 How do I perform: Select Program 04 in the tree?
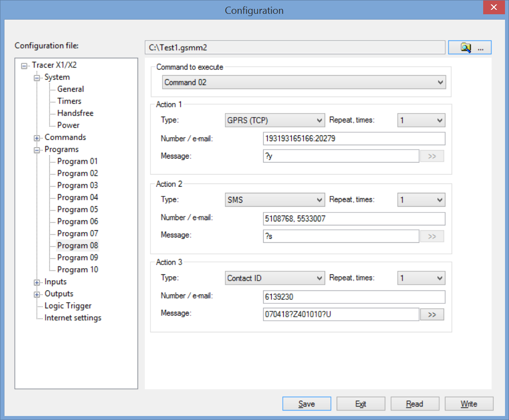pos(77,197)
